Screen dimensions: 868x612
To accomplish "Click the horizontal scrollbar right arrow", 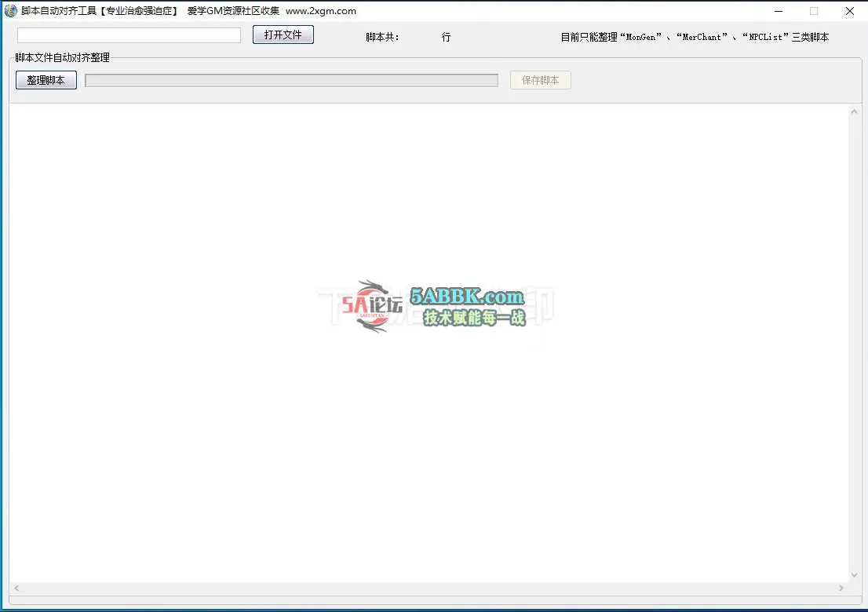I will pos(841,588).
